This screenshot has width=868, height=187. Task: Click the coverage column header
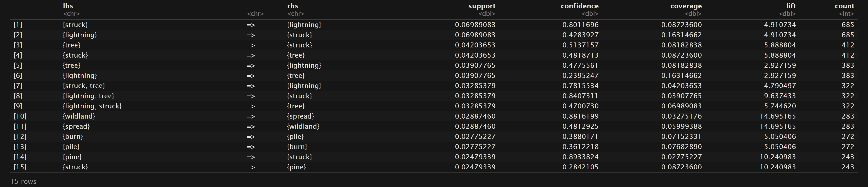tap(686, 6)
